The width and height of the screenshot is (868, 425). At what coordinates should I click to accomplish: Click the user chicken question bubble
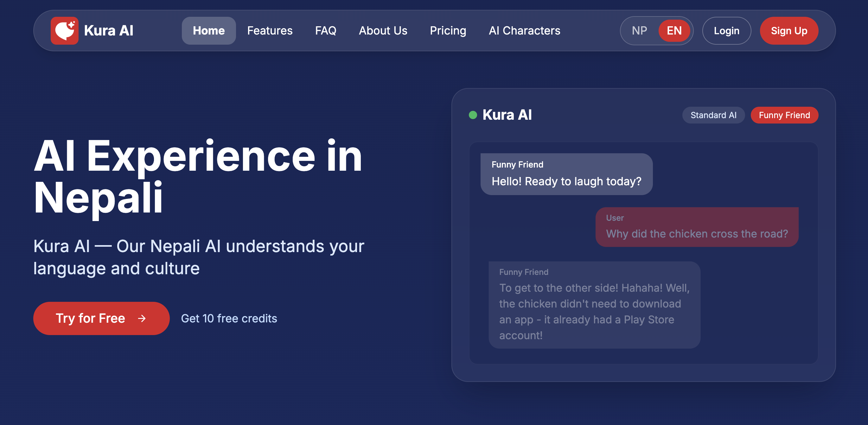(x=697, y=227)
